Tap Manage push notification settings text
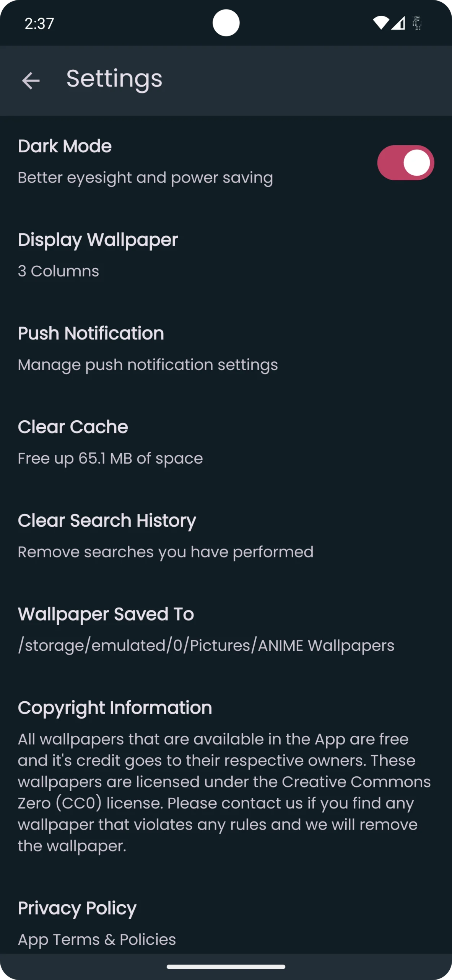This screenshot has height=980, width=452. pyautogui.click(x=148, y=364)
